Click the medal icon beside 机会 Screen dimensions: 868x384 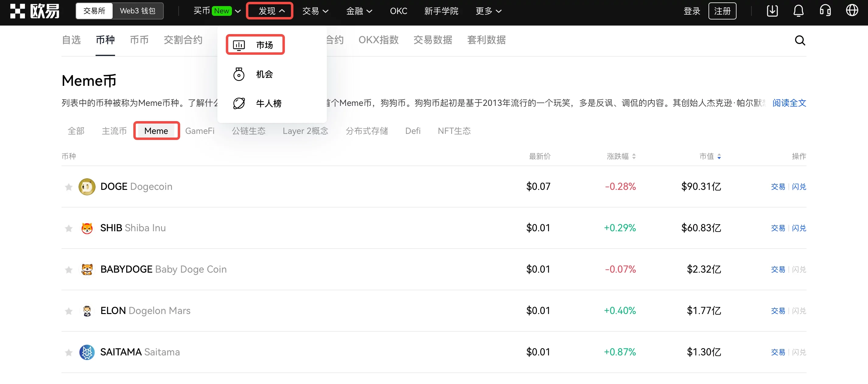[239, 74]
